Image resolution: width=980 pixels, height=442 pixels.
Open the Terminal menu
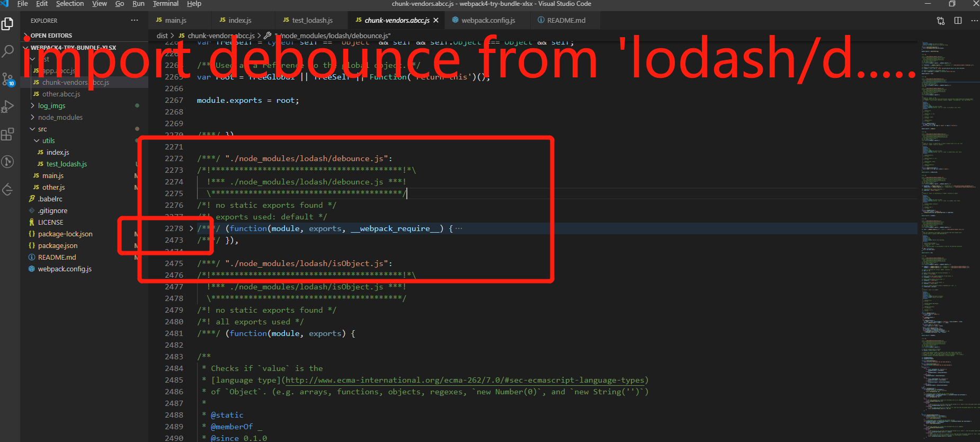coord(166,4)
